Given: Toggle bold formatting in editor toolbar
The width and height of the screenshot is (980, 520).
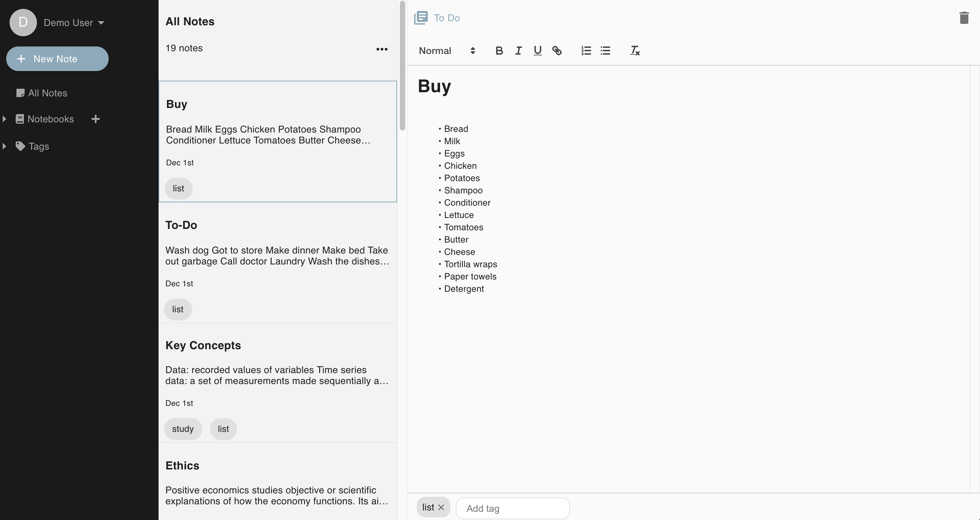Looking at the screenshot, I should coord(499,51).
